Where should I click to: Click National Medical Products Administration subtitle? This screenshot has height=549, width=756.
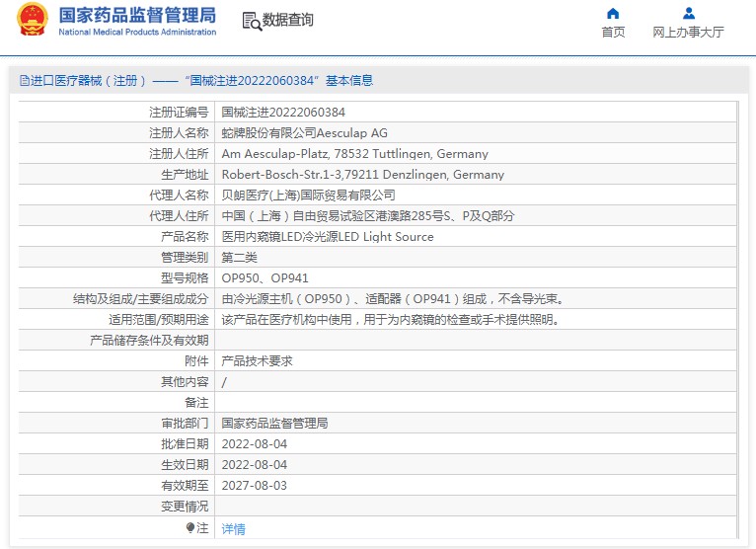tap(137, 32)
